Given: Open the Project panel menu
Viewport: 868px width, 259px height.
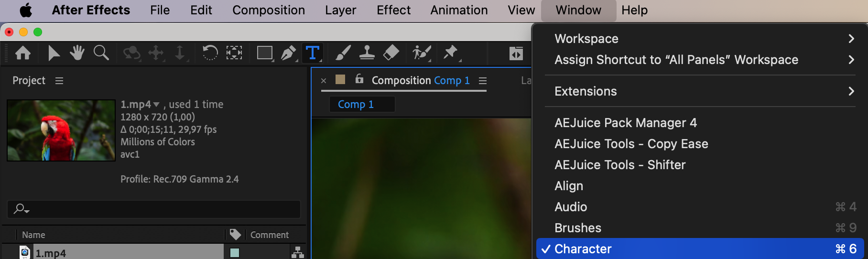Looking at the screenshot, I should tap(59, 81).
